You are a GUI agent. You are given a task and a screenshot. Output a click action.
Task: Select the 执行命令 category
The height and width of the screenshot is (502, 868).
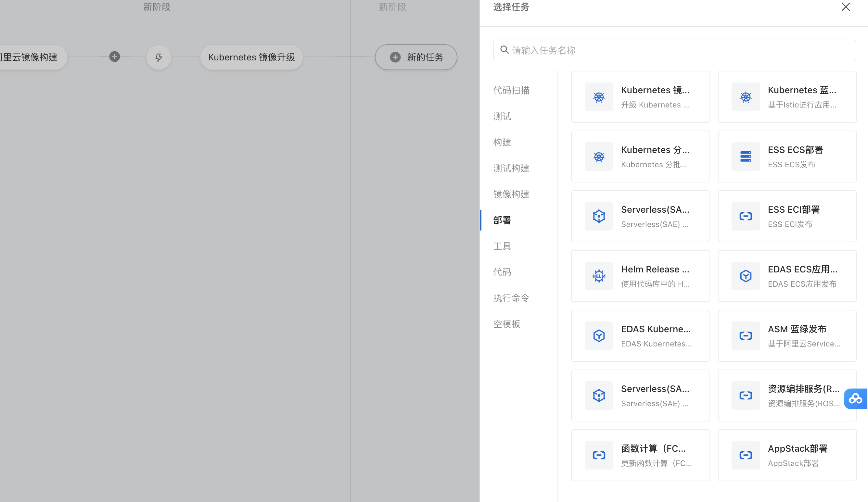point(511,298)
